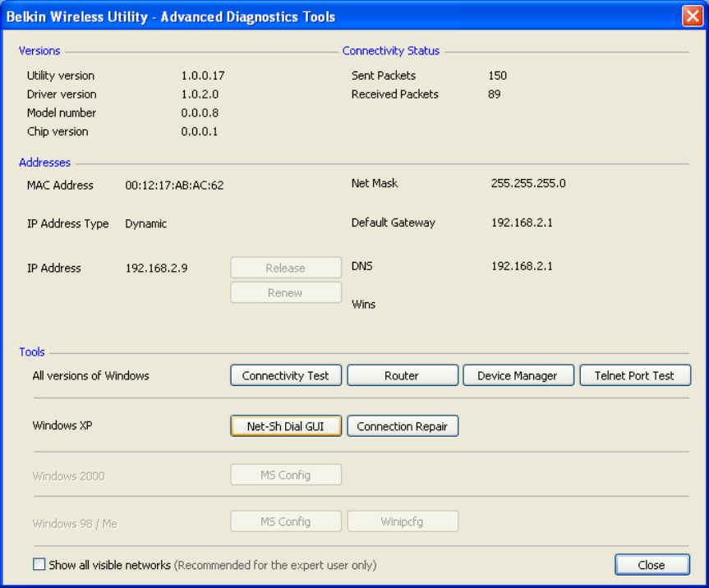Click the dialog title bar text
709x588 pixels.
pos(170,16)
